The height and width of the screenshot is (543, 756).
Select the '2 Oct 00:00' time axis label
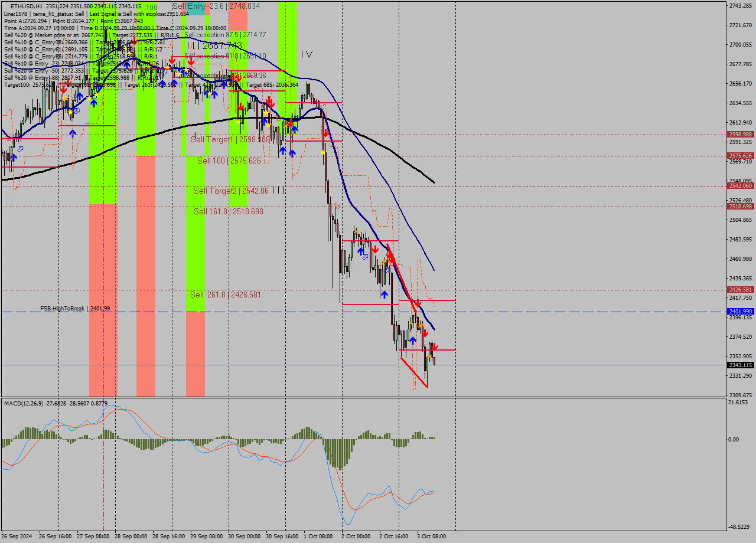(x=356, y=537)
